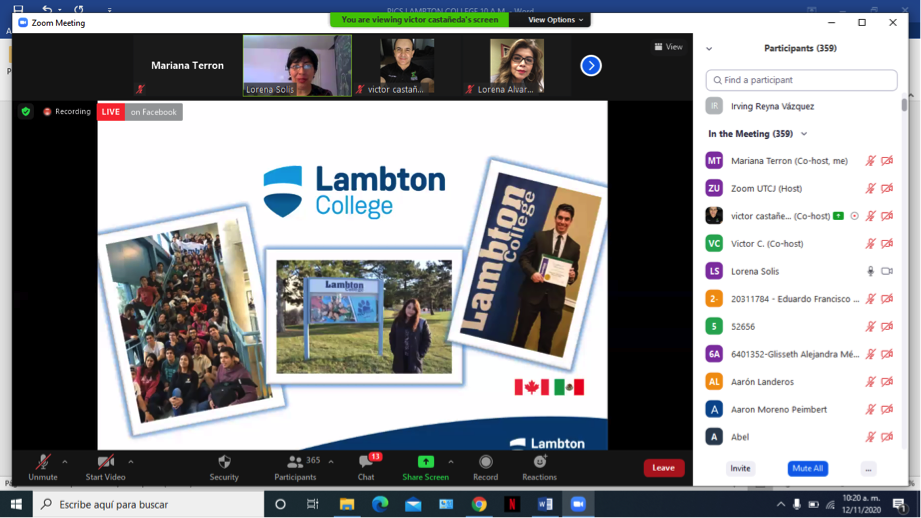Image resolution: width=921 pixels, height=518 pixels.
Task: Select Lorena Solis video thumbnail
Action: [297, 65]
